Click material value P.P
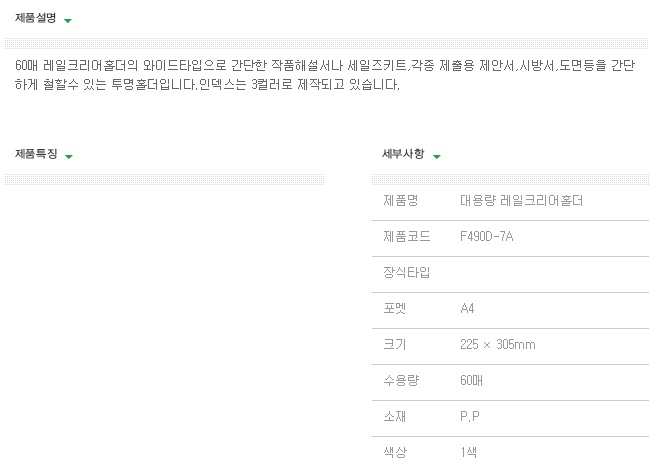 click(470, 416)
